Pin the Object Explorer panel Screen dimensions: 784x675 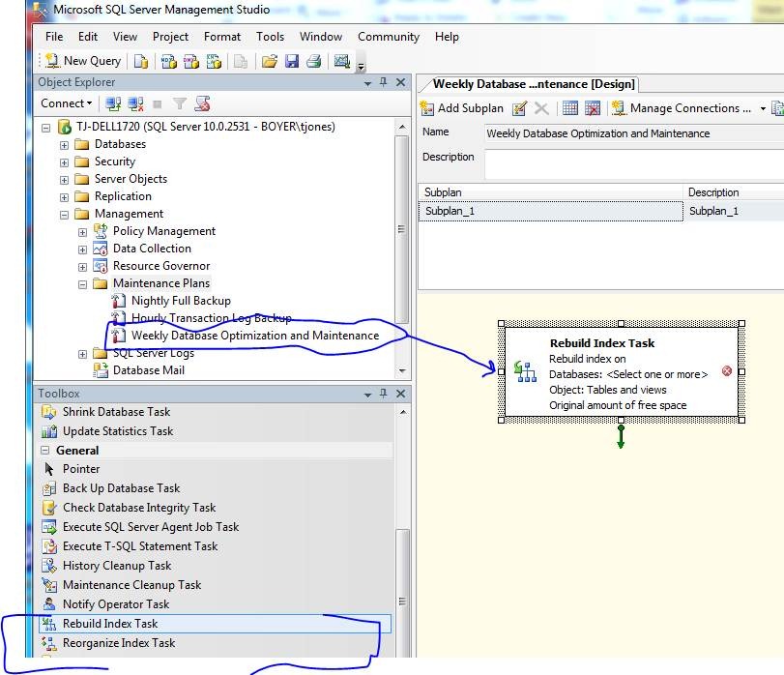[x=384, y=82]
